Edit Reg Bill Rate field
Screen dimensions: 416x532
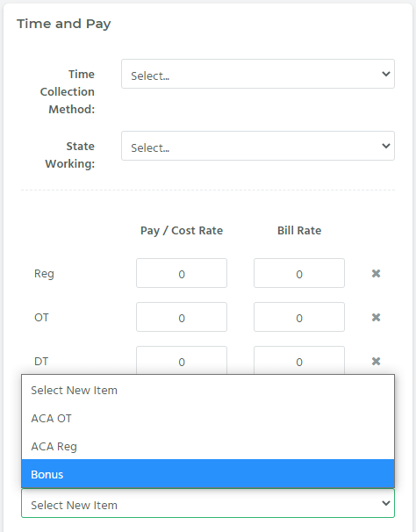299,273
